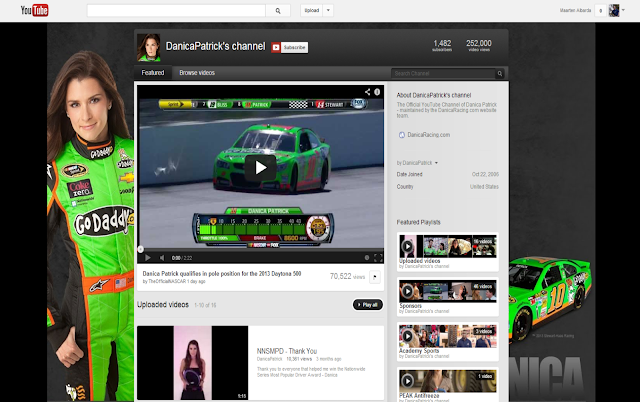This screenshot has width=640, height=402.
Task: Play the Sponsors playlist icon
Action: (x=407, y=291)
